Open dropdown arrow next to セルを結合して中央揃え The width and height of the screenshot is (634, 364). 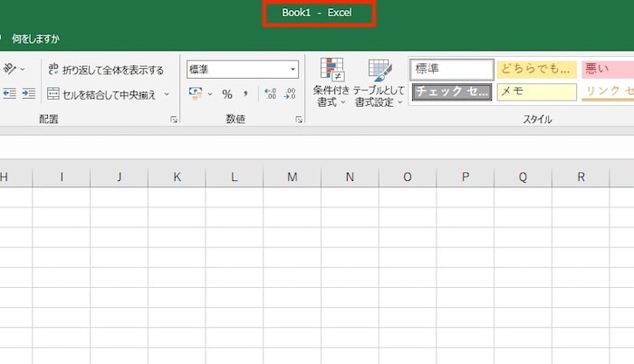coord(166,94)
